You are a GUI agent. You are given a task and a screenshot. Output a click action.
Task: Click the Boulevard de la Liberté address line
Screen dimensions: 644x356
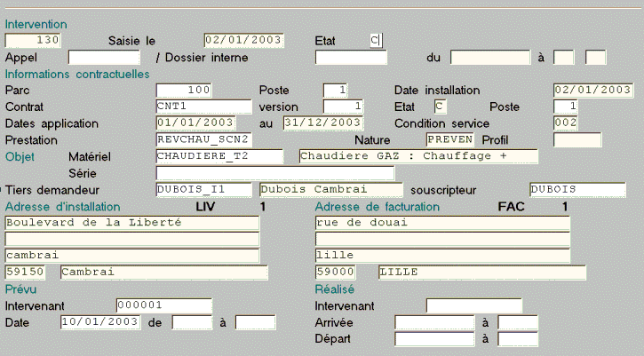132,223
